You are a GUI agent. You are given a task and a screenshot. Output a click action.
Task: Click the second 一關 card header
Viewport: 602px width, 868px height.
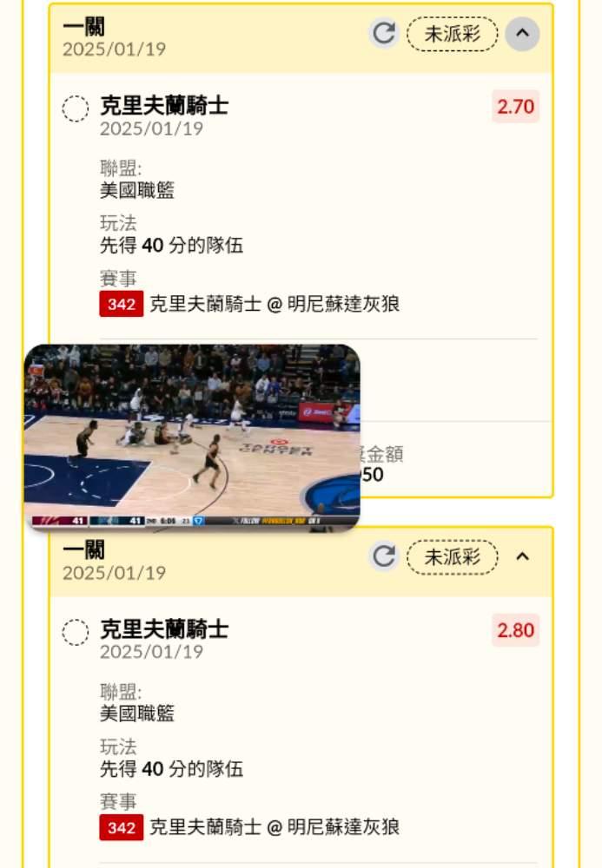(x=301, y=562)
